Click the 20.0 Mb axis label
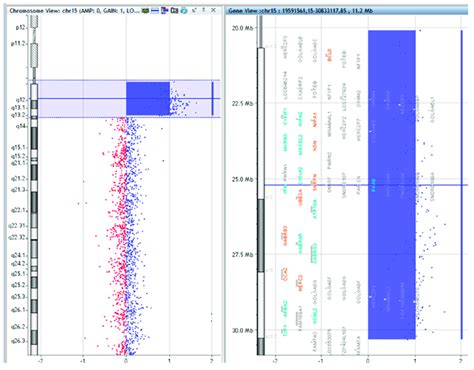Viewport: 474px width, 370px height. point(243,28)
